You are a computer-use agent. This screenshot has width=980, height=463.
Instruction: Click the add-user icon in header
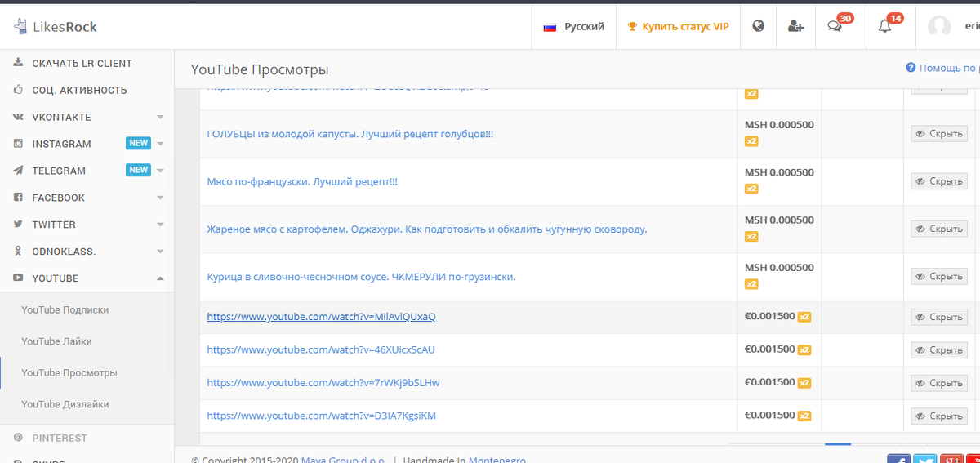tap(795, 26)
